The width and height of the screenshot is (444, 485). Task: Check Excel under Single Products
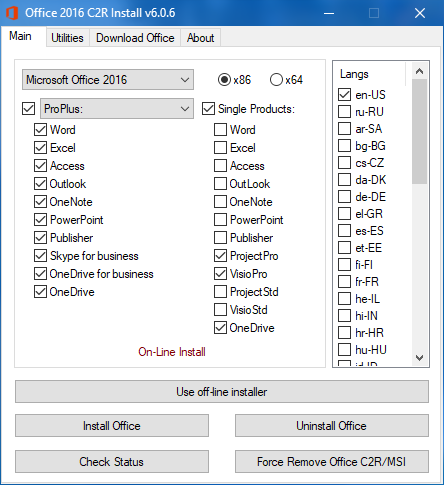[x=220, y=148]
